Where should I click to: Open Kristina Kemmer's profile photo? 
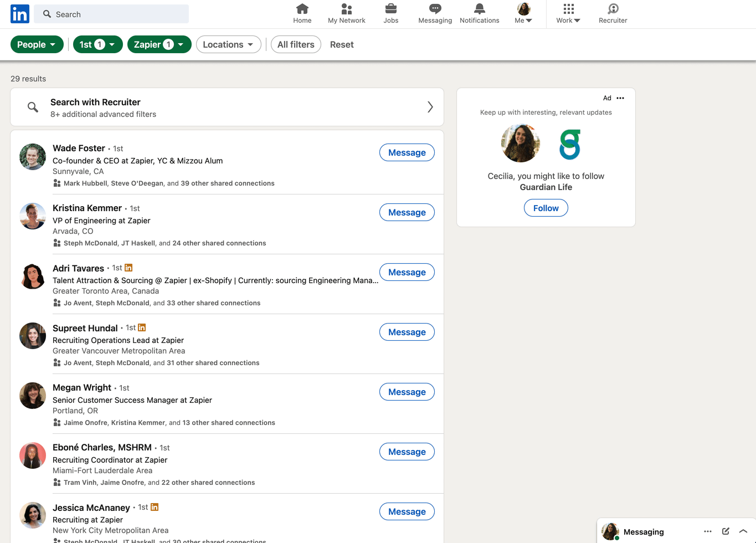point(33,216)
